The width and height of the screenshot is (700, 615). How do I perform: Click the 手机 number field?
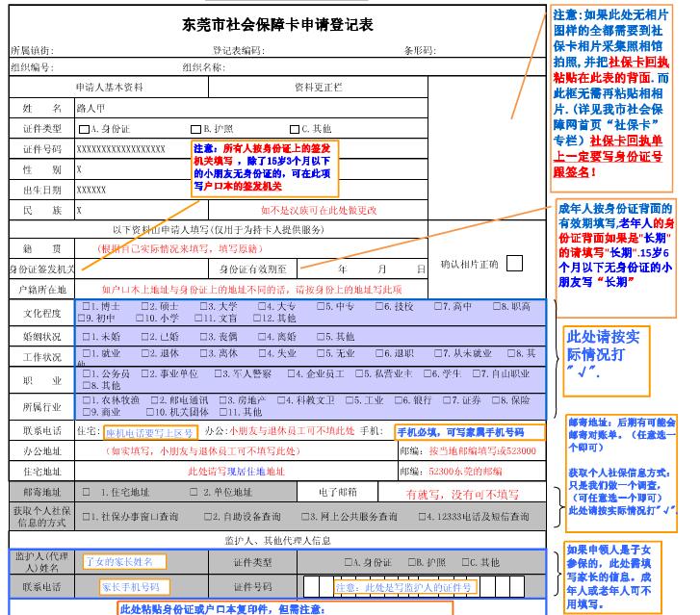470,432
